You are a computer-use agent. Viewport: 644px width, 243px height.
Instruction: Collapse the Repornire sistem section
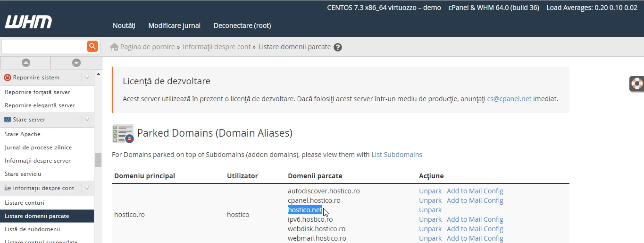[87, 78]
